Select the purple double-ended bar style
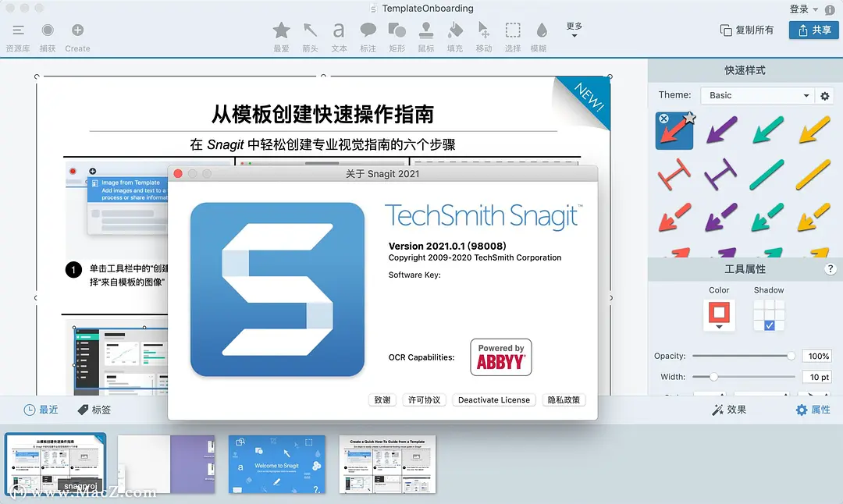 coord(721,174)
